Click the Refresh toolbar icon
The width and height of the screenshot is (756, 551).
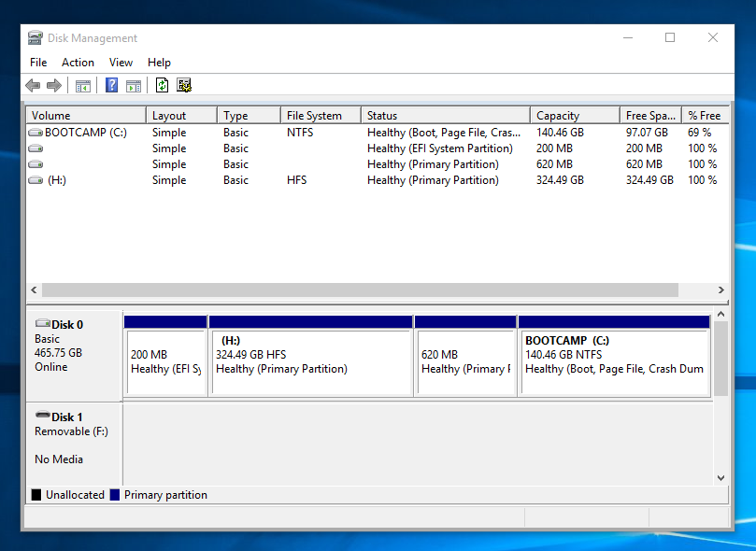coord(162,86)
